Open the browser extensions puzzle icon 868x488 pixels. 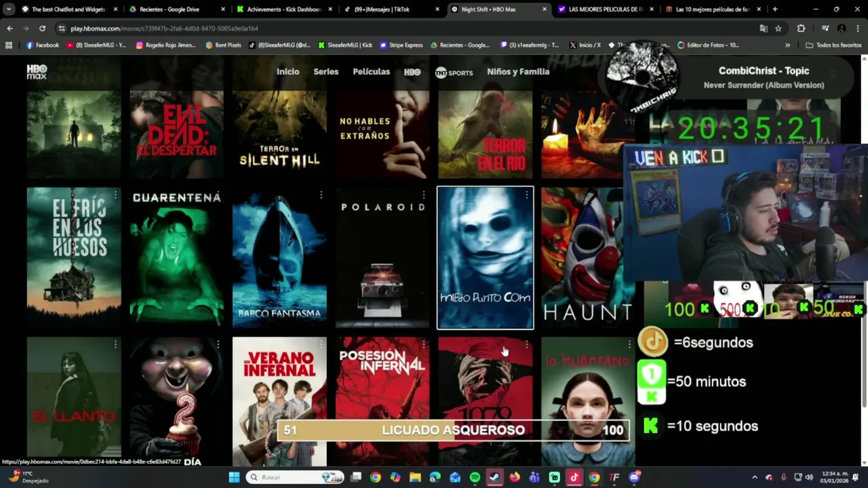[801, 28]
